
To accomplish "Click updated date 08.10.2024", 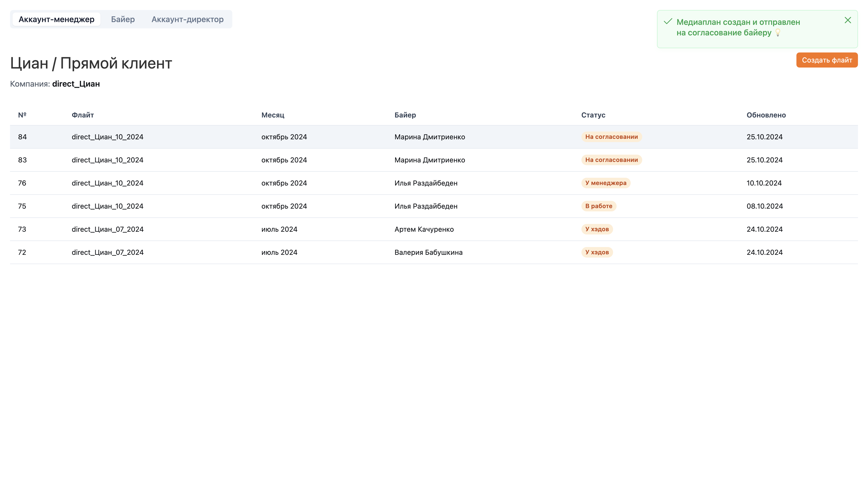I will click(765, 206).
